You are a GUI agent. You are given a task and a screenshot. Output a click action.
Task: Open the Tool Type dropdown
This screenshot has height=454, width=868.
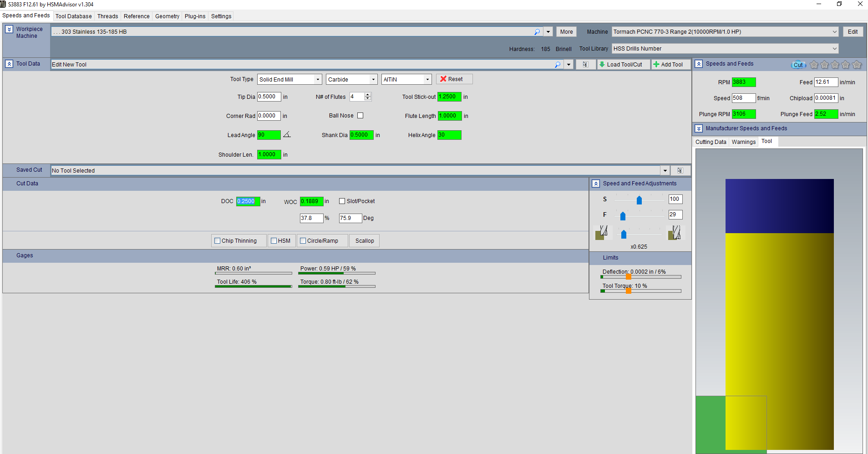318,80
